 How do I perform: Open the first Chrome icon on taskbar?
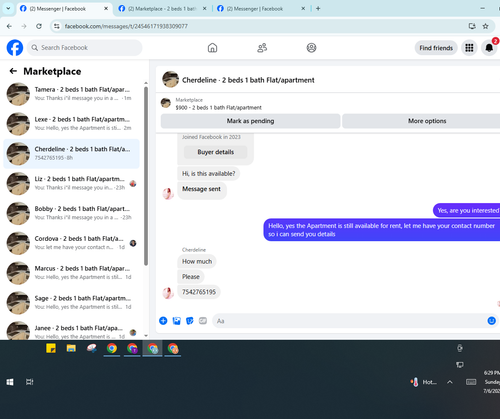click(112, 348)
